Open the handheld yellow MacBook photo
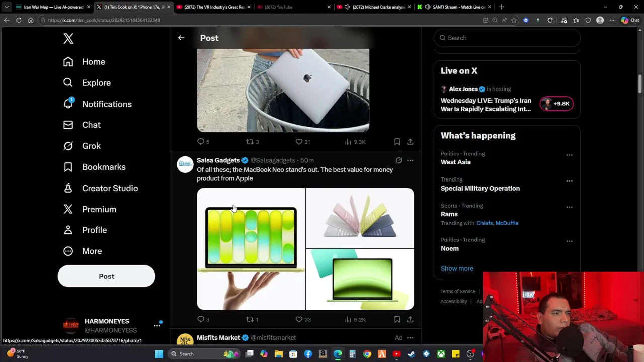Viewport: 644px width, 362px height. pos(251,249)
